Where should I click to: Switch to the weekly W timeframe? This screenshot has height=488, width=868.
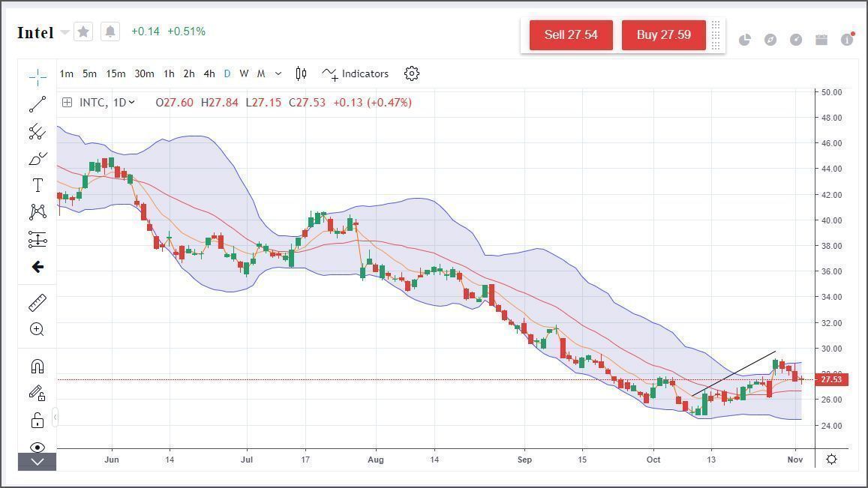(244, 73)
